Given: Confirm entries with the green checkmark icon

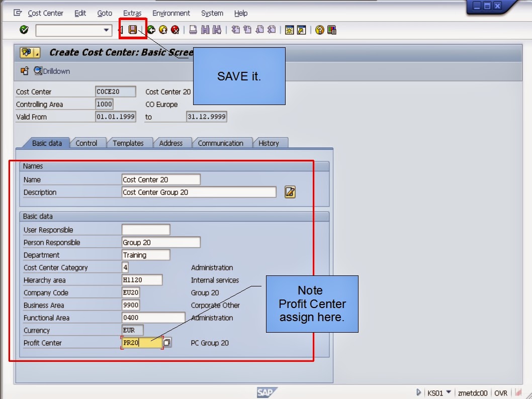Looking at the screenshot, I should [23, 30].
